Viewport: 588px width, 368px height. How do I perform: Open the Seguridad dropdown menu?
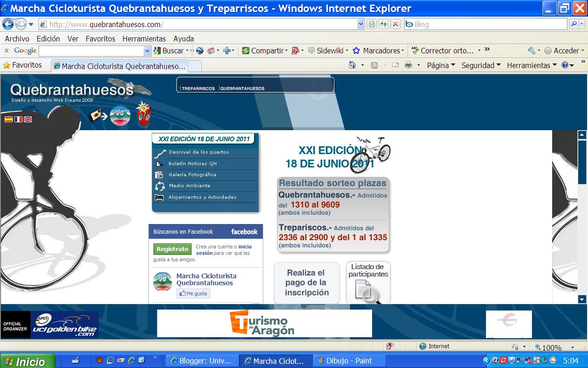click(x=481, y=65)
